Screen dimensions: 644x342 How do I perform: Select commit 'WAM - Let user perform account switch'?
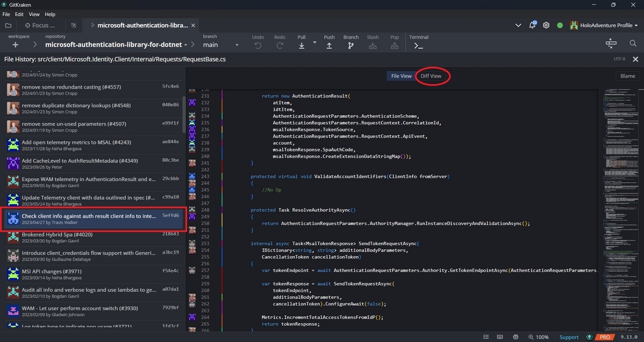pyautogui.click(x=92, y=311)
